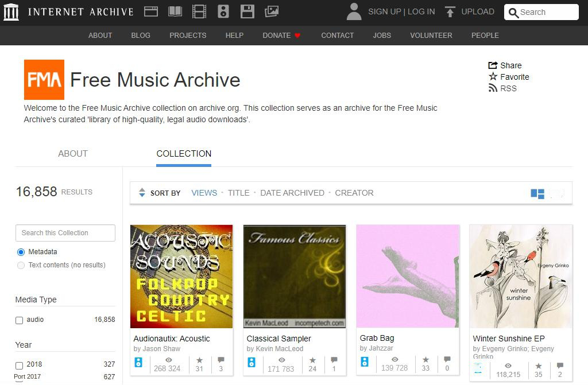Viewport: 588px width, 385px height.
Task: Open the Video film-strip icon
Action: click(199, 11)
